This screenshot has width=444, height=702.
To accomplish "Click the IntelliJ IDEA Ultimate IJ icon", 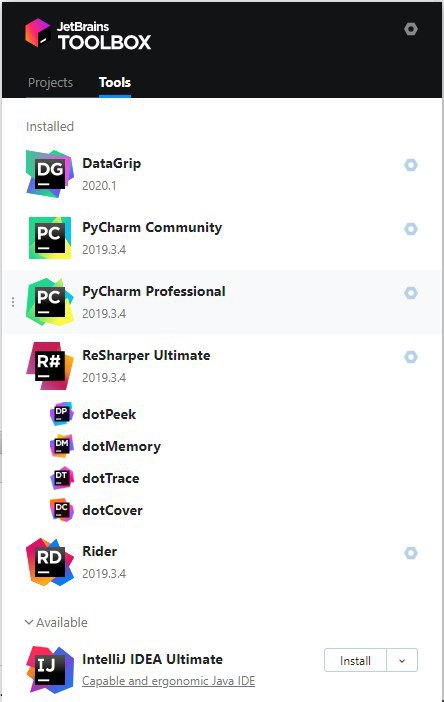I will [50, 670].
